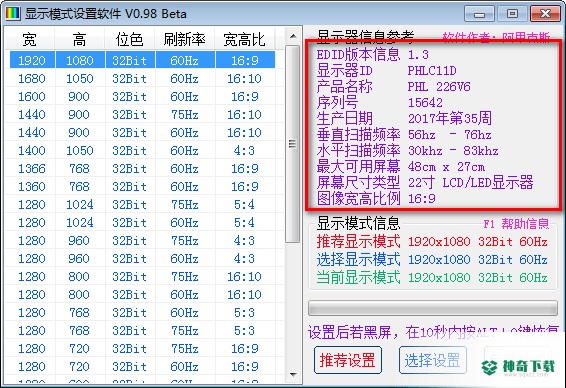
Task: Select the 1680 1050 60Hz row
Action: (x=143, y=78)
